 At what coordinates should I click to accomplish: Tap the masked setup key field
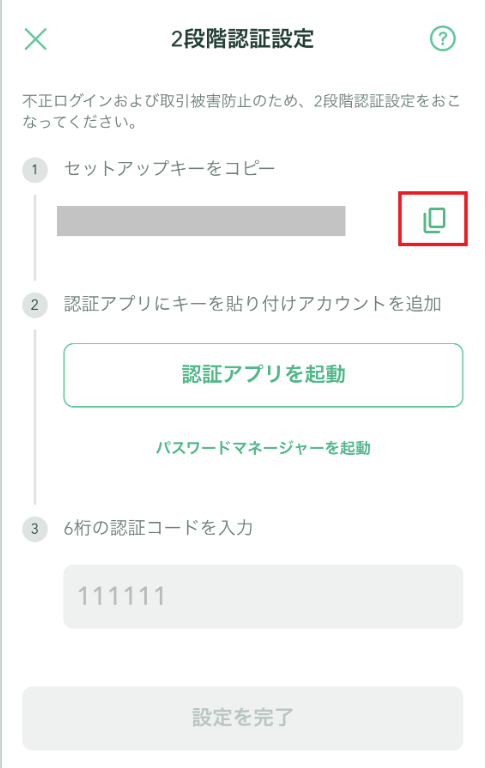coord(201,221)
